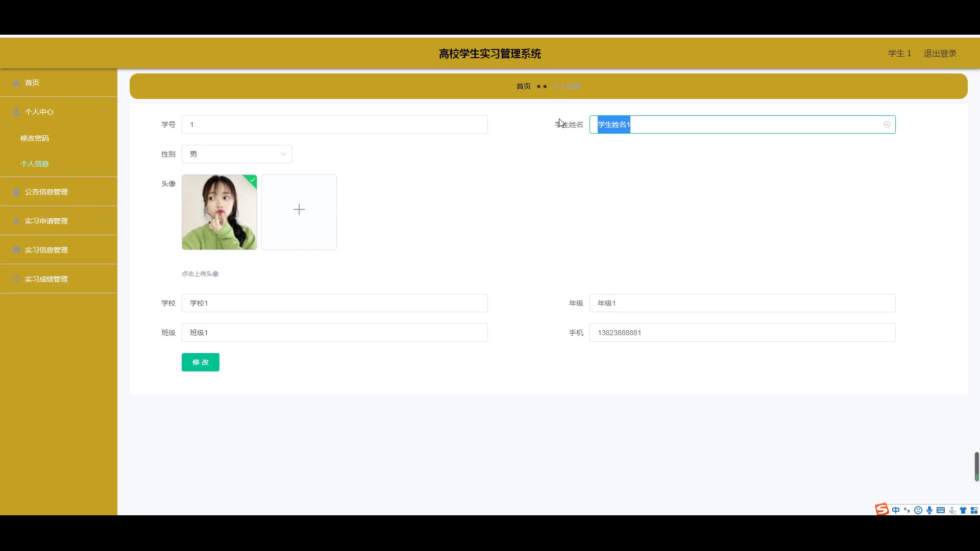Screen dimensions: 980x551
Task: Click the icon beside 实习信息管理
Action: (16, 250)
